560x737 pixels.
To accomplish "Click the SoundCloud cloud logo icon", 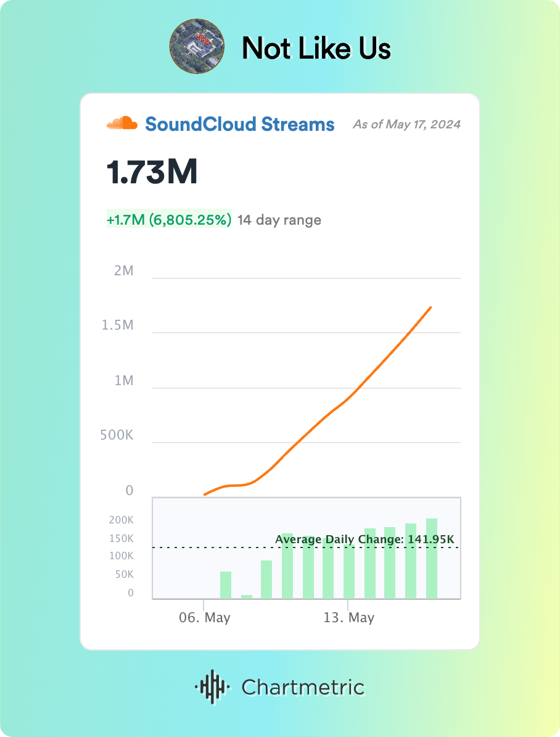I will point(122,123).
